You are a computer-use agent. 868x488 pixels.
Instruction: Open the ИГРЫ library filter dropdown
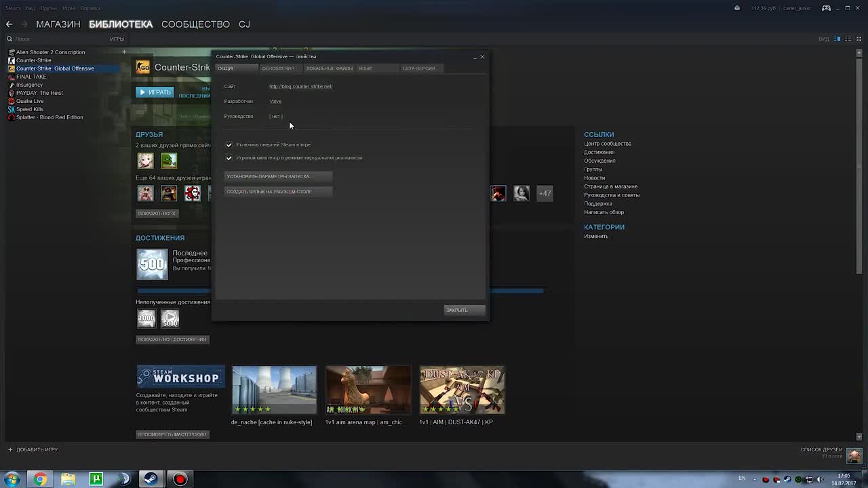click(x=117, y=39)
